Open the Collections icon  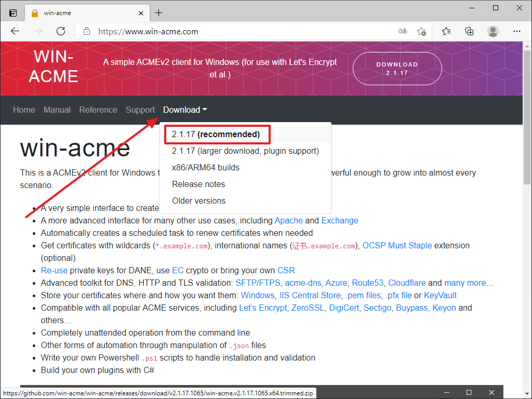pos(469,32)
